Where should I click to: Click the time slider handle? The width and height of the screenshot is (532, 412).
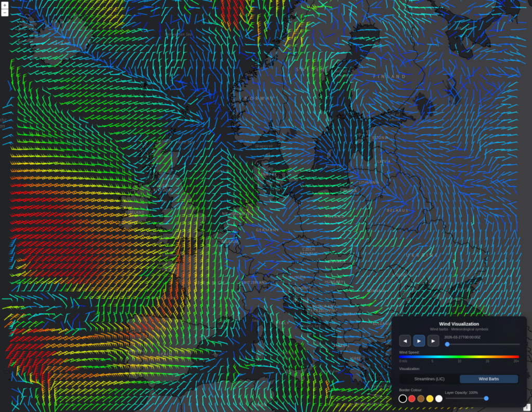(x=447, y=344)
